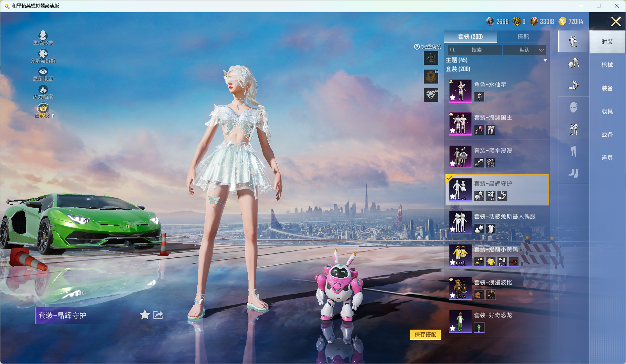Select the first quick-outfit slot with the soldier
The image size is (626, 364).
pyautogui.click(x=431, y=58)
